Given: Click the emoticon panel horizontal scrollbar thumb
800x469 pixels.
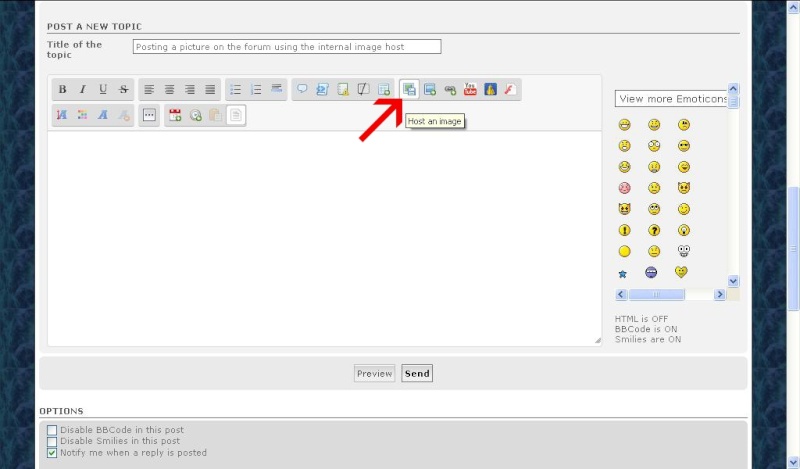Looking at the screenshot, I should click(x=657, y=294).
